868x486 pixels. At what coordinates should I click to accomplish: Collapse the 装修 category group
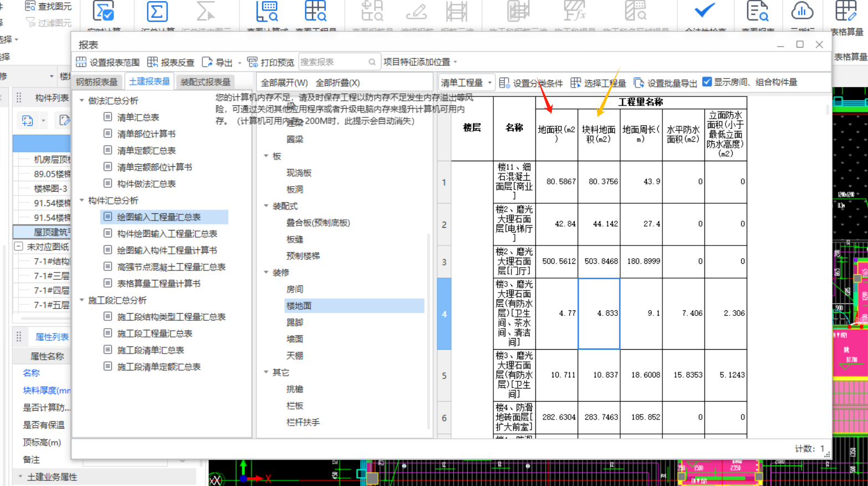[x=266, y=273]
